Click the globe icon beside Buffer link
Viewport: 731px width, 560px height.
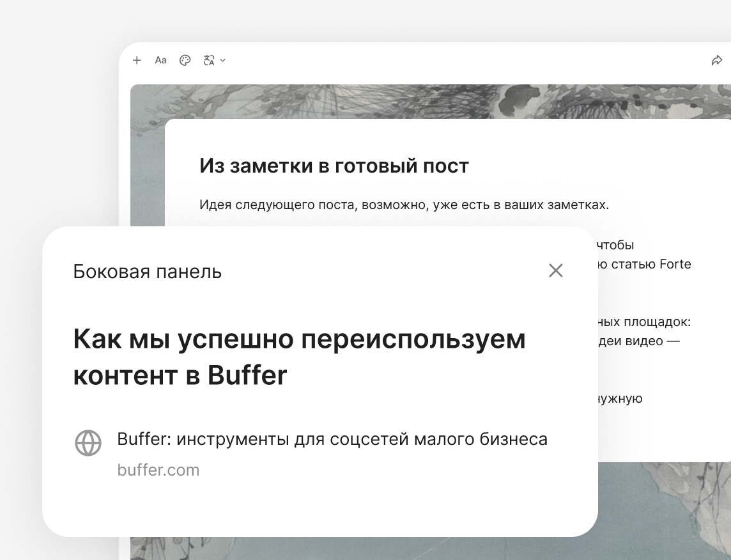click(88, 442)
